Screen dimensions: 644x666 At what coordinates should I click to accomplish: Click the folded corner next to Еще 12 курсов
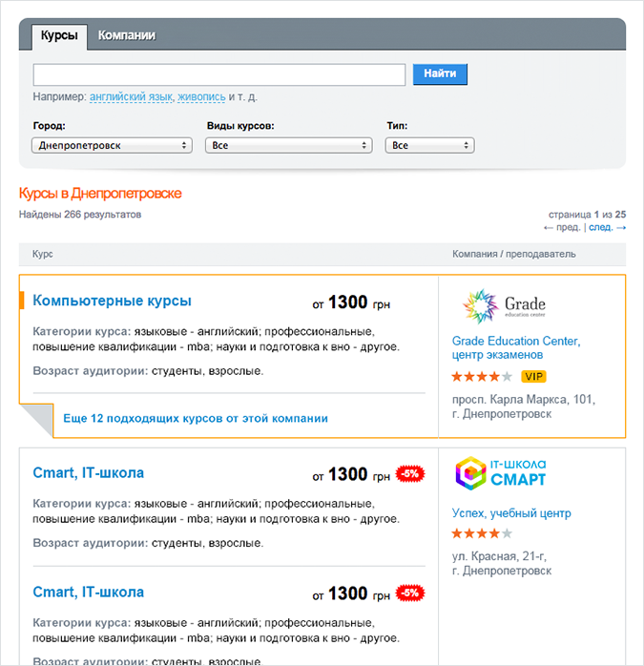point(36,421)
